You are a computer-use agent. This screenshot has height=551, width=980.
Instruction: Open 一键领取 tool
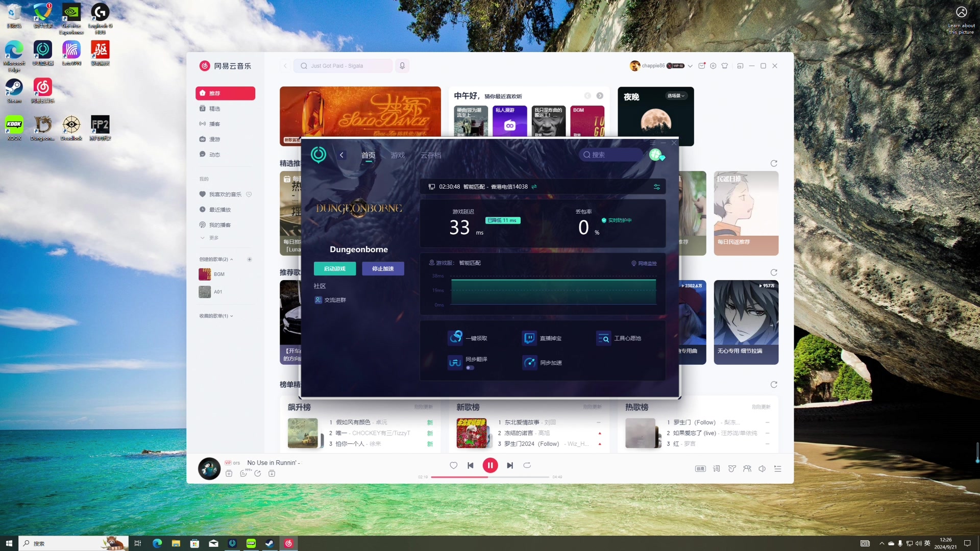[x=468, y=338]
